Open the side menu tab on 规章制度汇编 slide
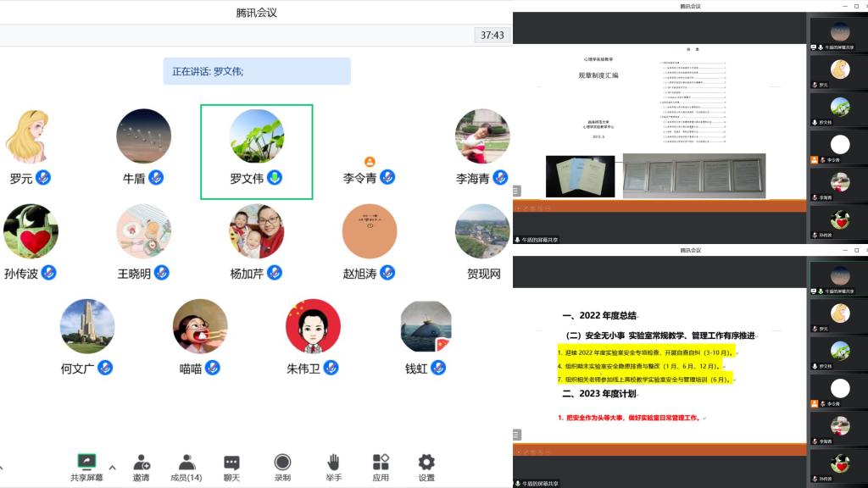 click(516, 191)
